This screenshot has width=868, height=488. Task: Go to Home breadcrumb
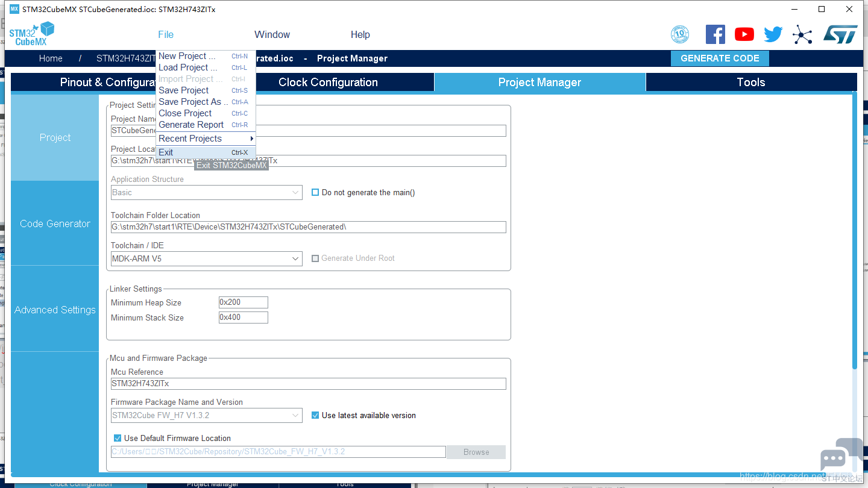51,58
